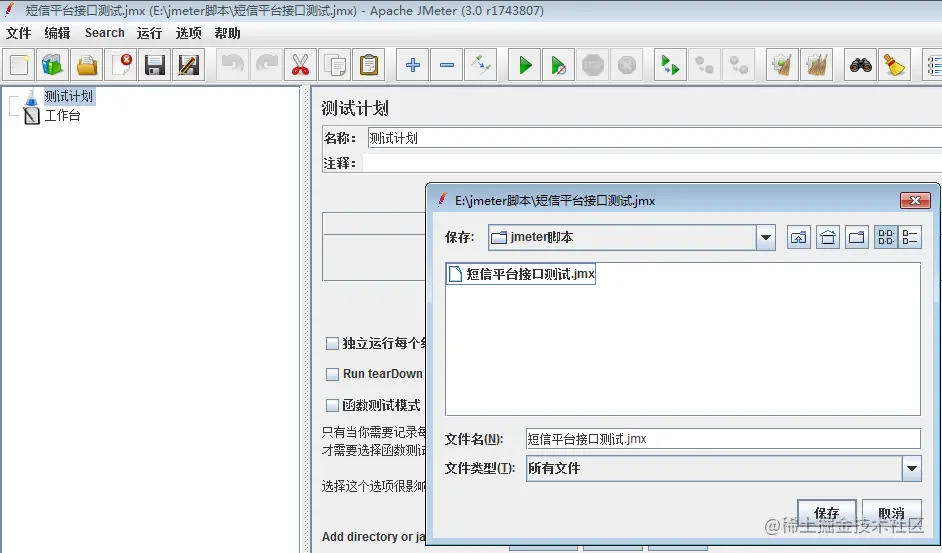Open the 帮助 menu
Image resolution: width=942 pixels, height=553 pixels.
pyautogui.click(x=227, y=33)
